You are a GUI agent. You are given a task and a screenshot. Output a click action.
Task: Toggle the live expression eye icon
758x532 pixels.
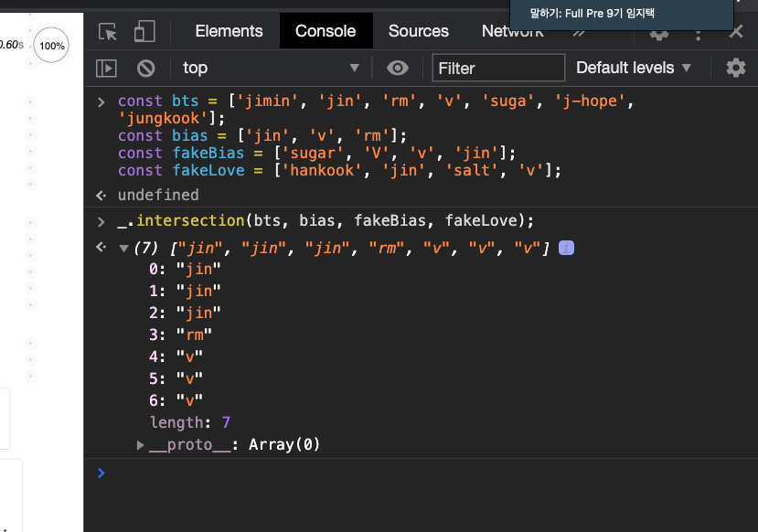[398, 69]
